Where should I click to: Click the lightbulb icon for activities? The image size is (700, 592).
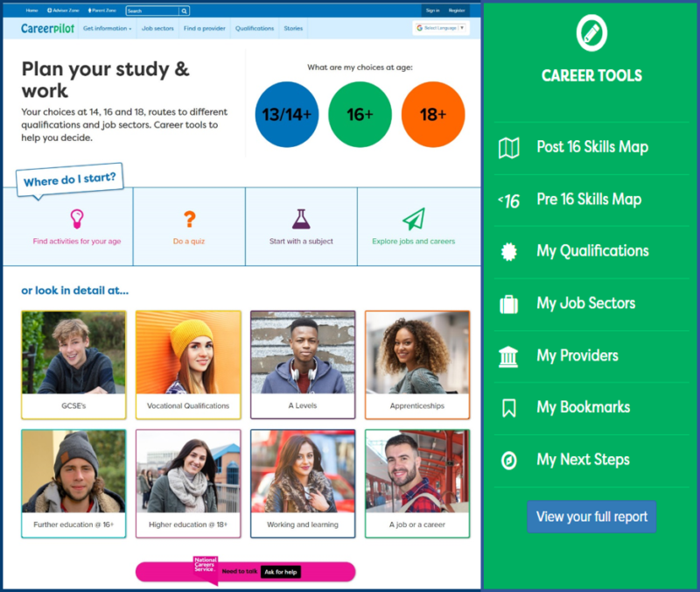(x=77, y=218)
